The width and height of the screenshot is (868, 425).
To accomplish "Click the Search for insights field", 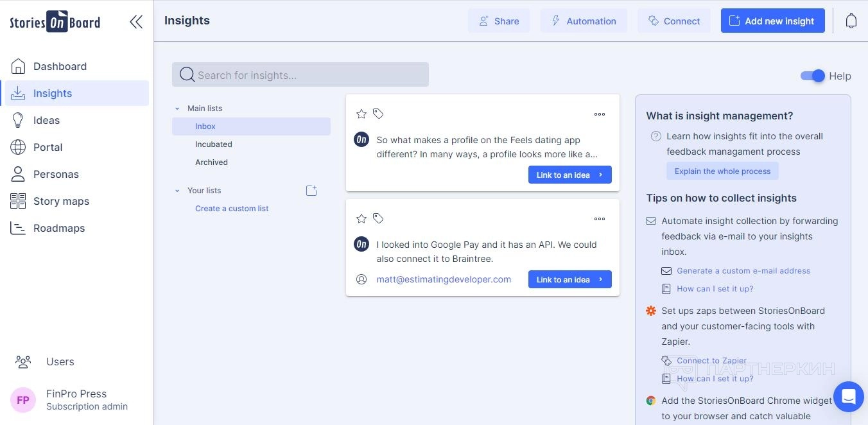I will pyautogui.click(x=300, y=75).
